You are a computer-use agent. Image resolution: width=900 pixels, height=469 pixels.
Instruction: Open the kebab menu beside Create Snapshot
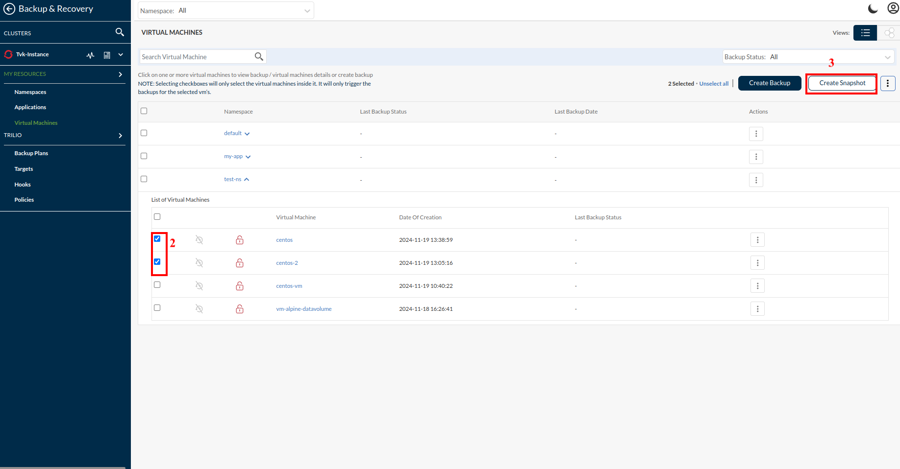[x=888, y=84]
